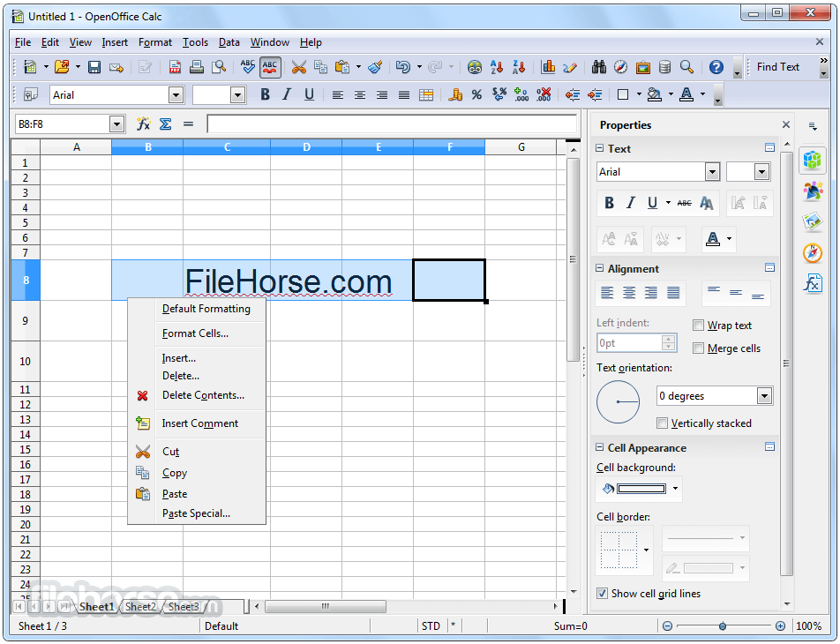The width and height of the screenshot is (840, 644).
Task: Collapse the Text section
Action: point(599,148)
